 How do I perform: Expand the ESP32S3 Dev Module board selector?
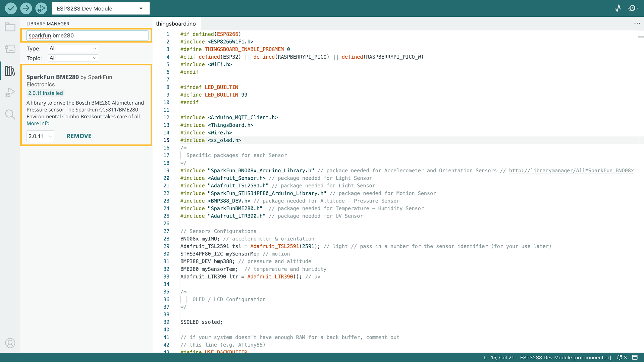point(101,8)
